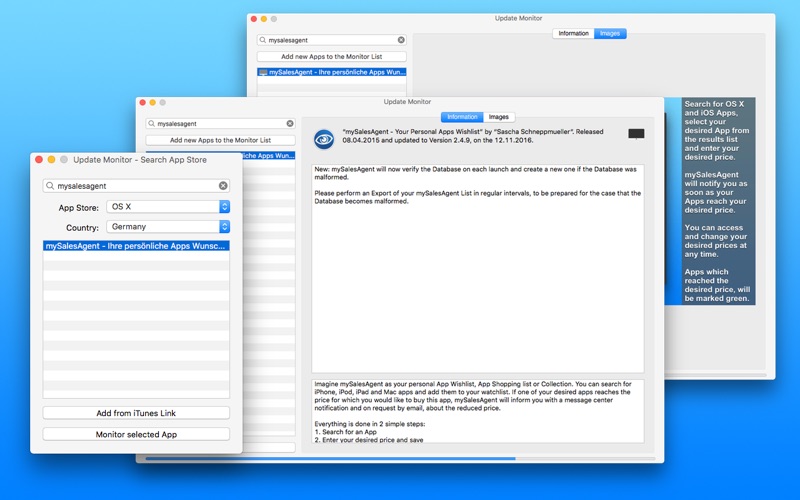Click the magnifier icon in front search field
This screenshot has width=800, height=500.
pyautogui.click(x=50, y=186)
